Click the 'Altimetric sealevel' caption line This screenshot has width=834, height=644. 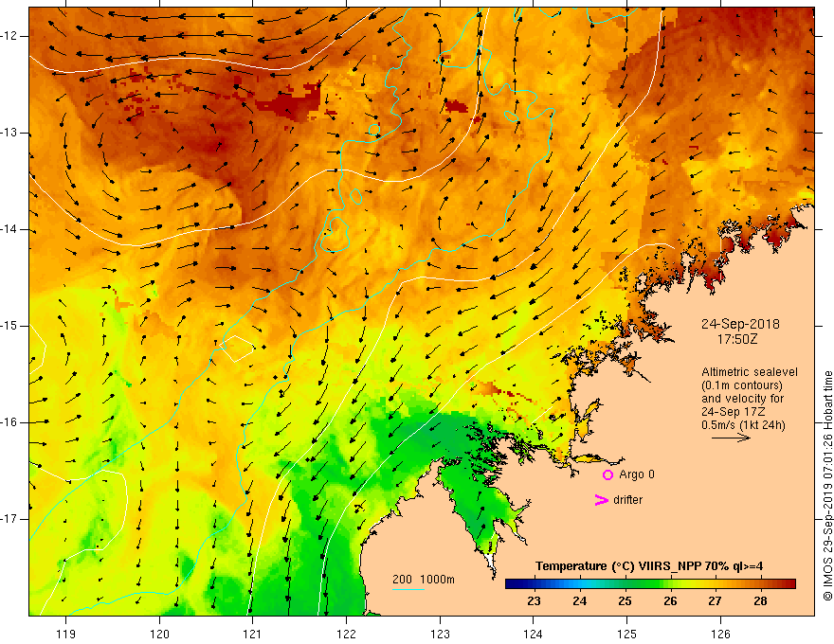pos(750,372)
